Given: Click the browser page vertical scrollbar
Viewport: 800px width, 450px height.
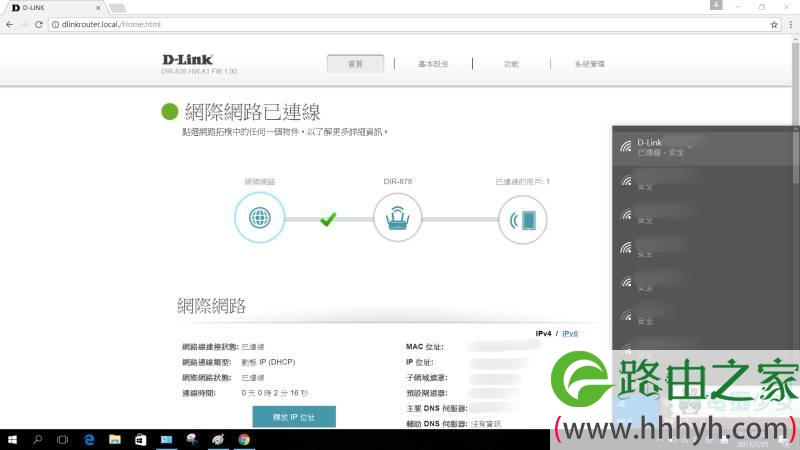Looking at the screenshot, I should tap(796, 82).
